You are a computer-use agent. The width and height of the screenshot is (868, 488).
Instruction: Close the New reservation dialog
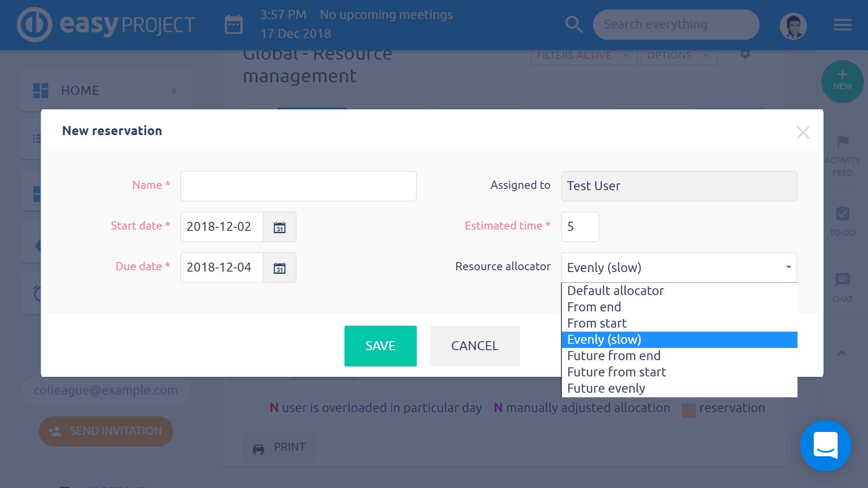[803, 132]
